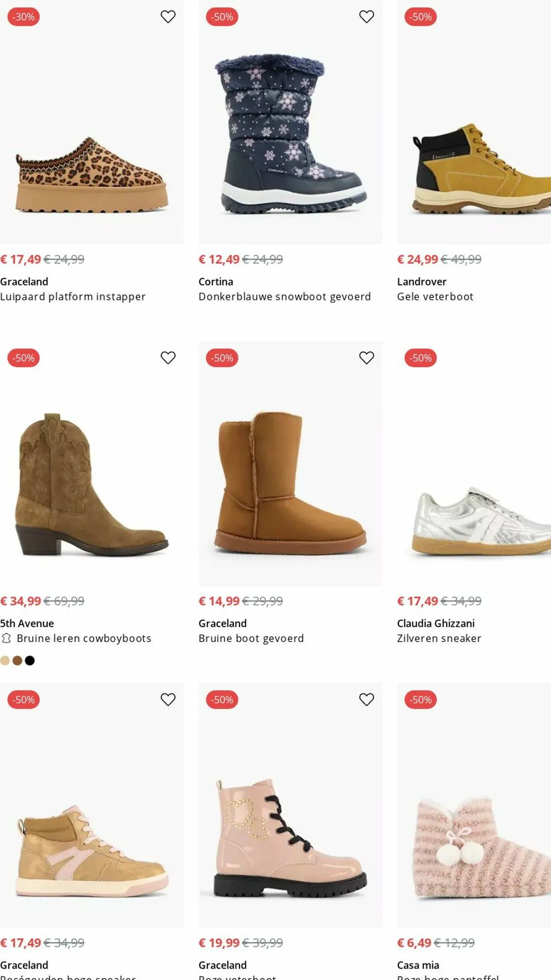Open Donkerblauwe snowboot gevoerd product link
The height and width of the screenshot is (980, 551).
284,297
